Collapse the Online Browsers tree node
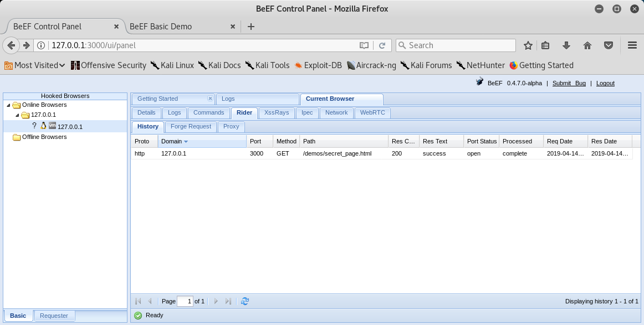 click(x=9, y=105)
